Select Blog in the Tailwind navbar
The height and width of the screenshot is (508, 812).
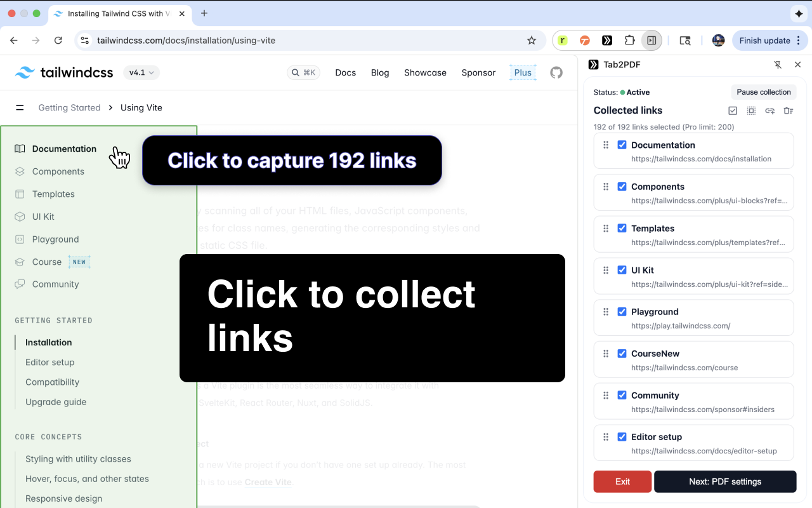[x=379, y=72]
